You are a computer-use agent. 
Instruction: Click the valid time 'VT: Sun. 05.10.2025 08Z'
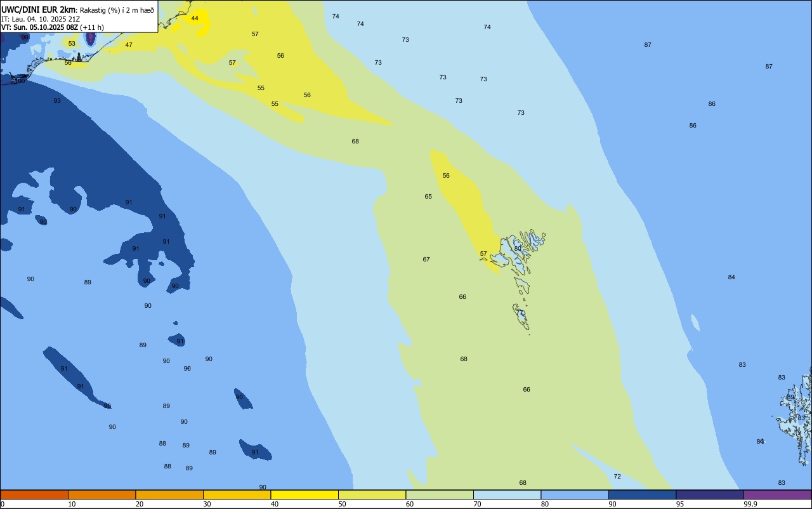pyautogui.click(x=39, y=27)
